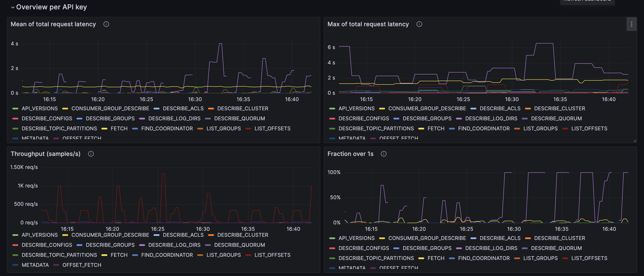Toggle FETCH label in Mean latency legend

119,128
